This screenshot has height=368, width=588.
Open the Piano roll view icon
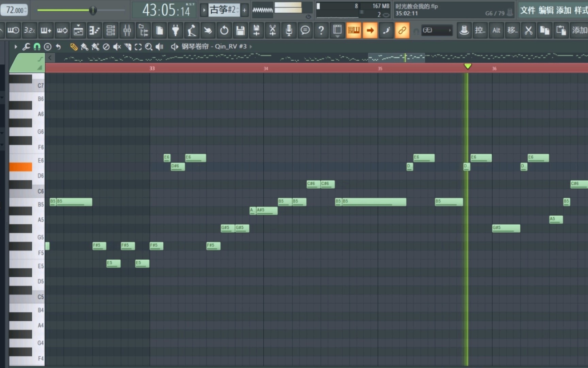point(94,31)
